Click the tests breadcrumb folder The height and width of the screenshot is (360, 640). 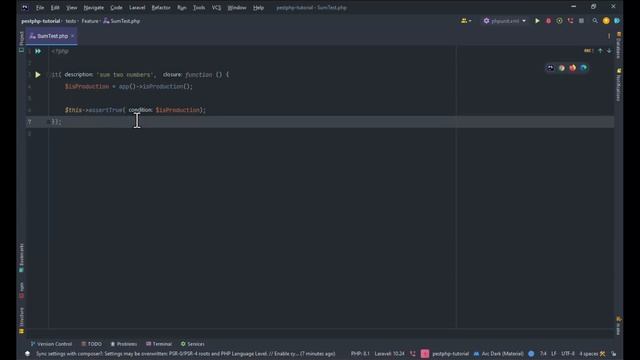(x=71, y=21)
